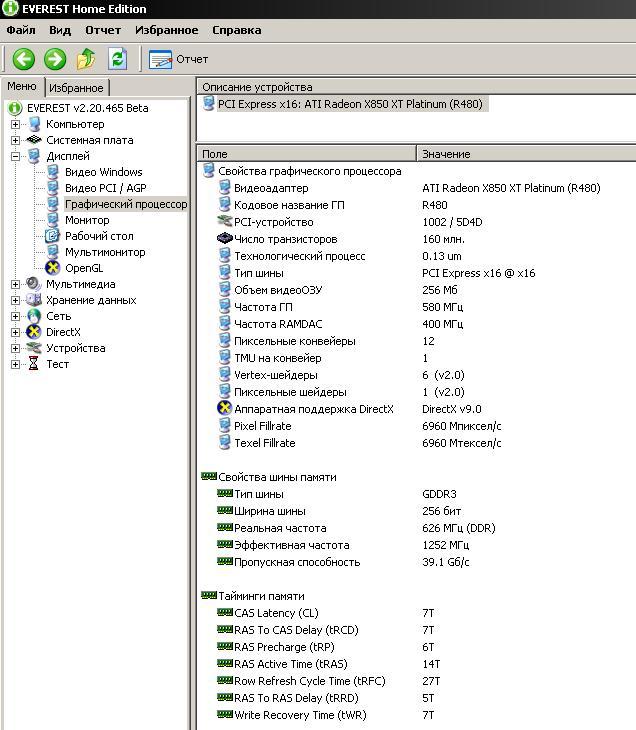Click the Видеоадаптер row
This screenshot has width=636, height=730.
pos(416,188)
